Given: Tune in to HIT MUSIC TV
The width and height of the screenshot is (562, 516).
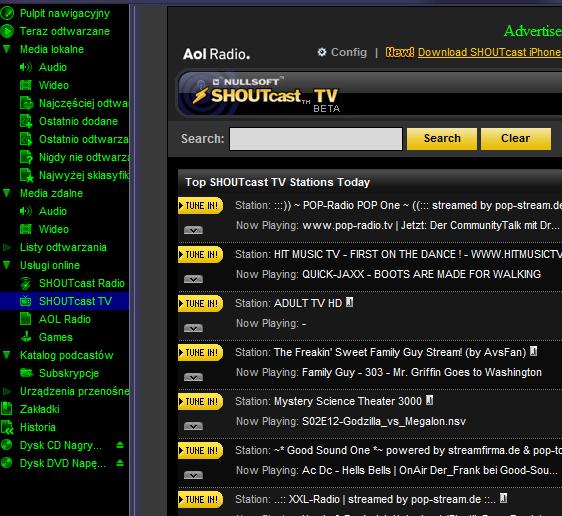Looking at the screenshot, I should pyautogui.click(x=201, y=254).
